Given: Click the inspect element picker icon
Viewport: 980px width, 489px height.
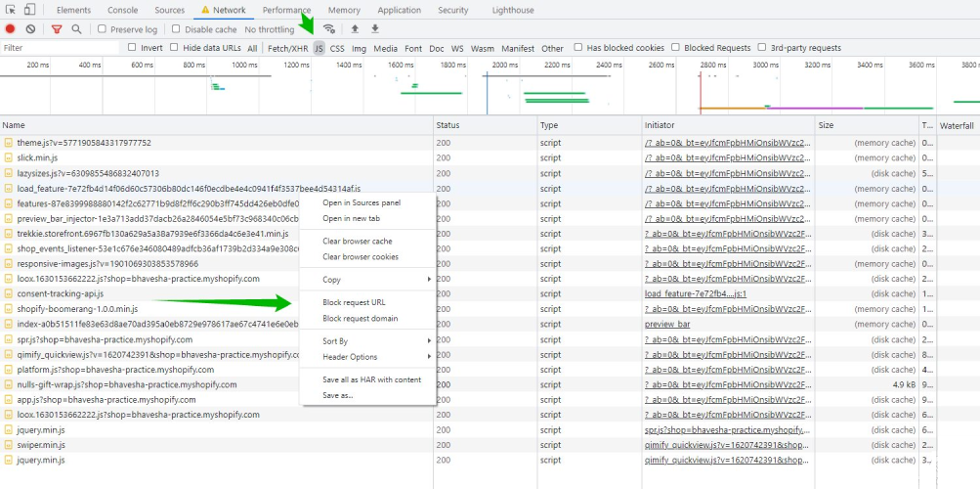Looking at the screenshot, I should 11,10.
